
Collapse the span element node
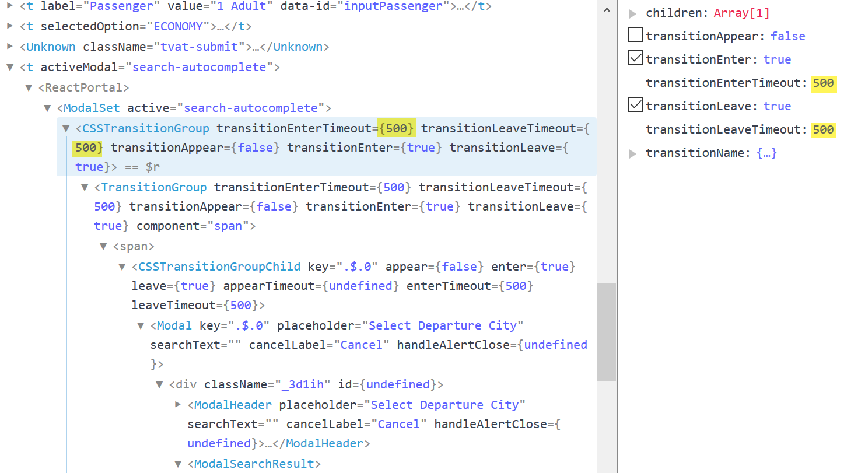click(103, 246)
